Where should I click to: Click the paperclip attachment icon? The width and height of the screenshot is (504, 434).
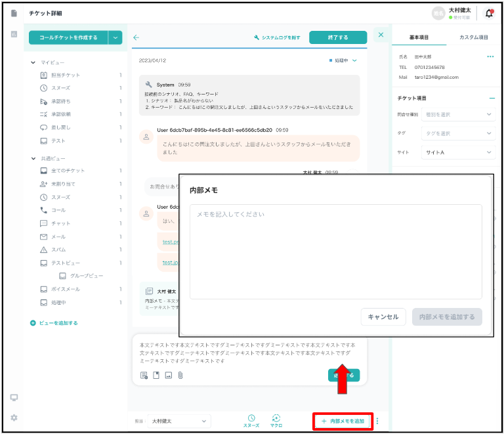click(180, 376)
